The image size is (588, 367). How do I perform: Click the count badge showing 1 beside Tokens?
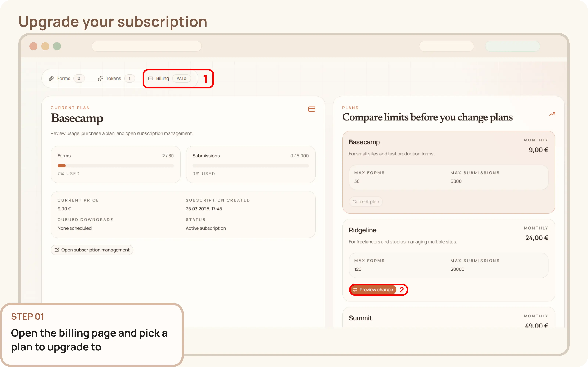[130, 78]
